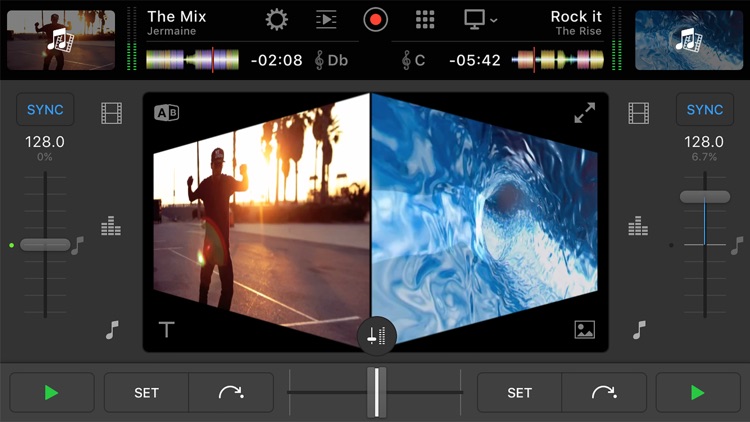Image resolution: width=750 pixels, height=422 pixels.
Task: Click artist name 'The Rise'
Action: (578, 31)
